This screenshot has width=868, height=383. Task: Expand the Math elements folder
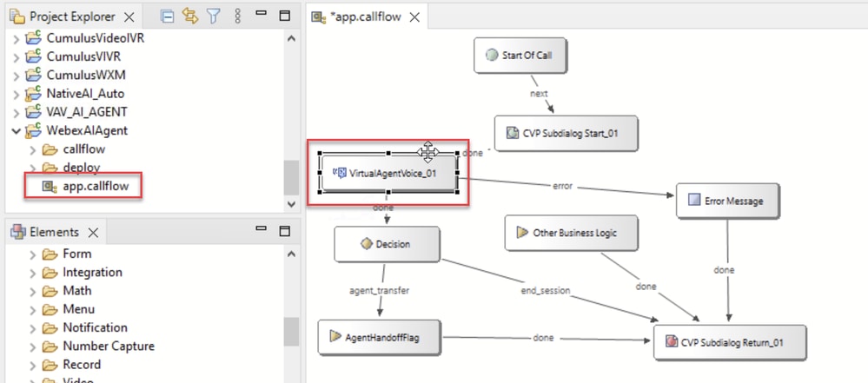[x=33, y=291]
